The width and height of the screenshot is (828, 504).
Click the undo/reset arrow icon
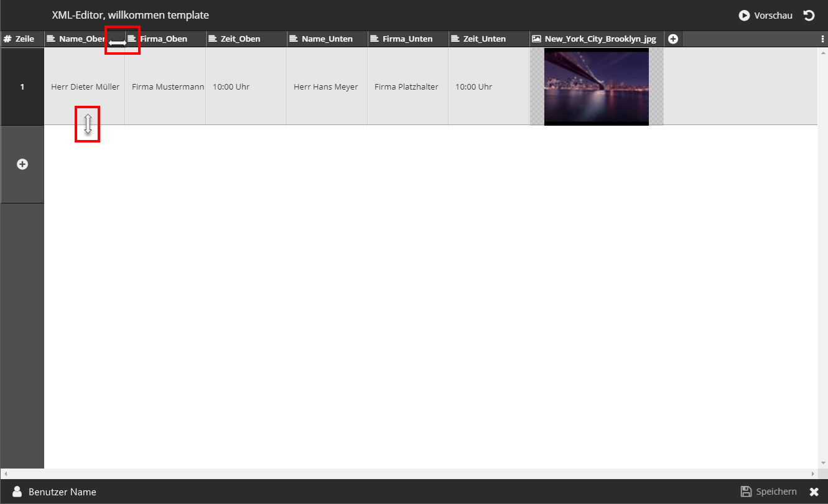(809, 16)
